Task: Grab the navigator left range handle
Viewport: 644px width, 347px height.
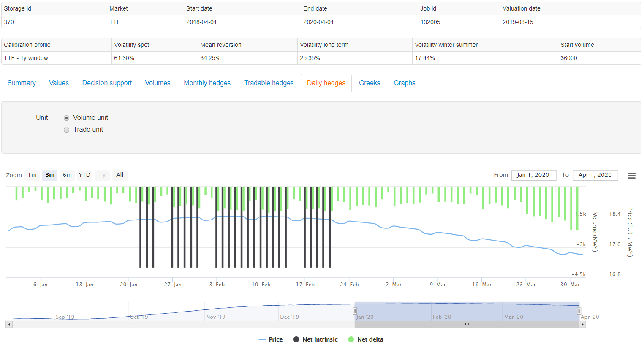Action: click(355, 312)
